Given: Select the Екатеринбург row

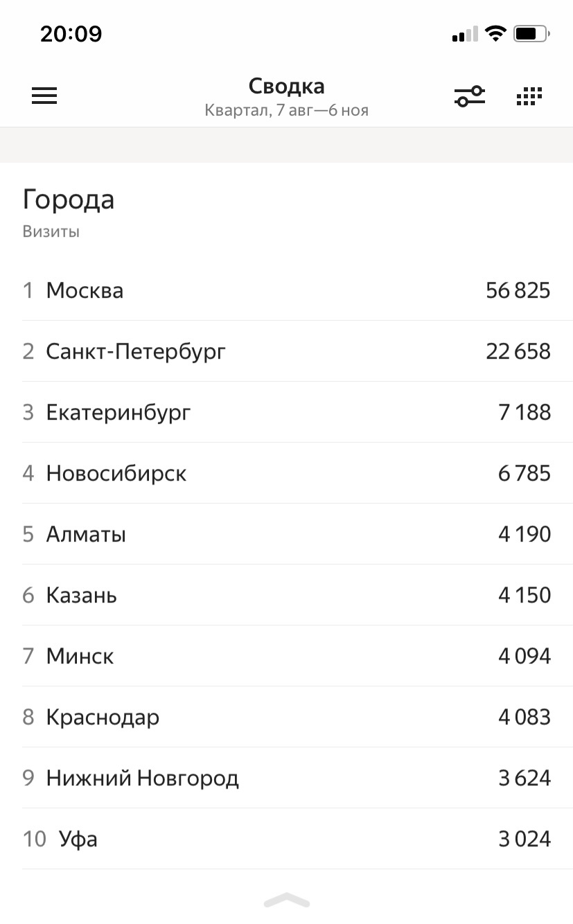Looking at the screenshot, I should pyautogui.click(x=286, y=412).
